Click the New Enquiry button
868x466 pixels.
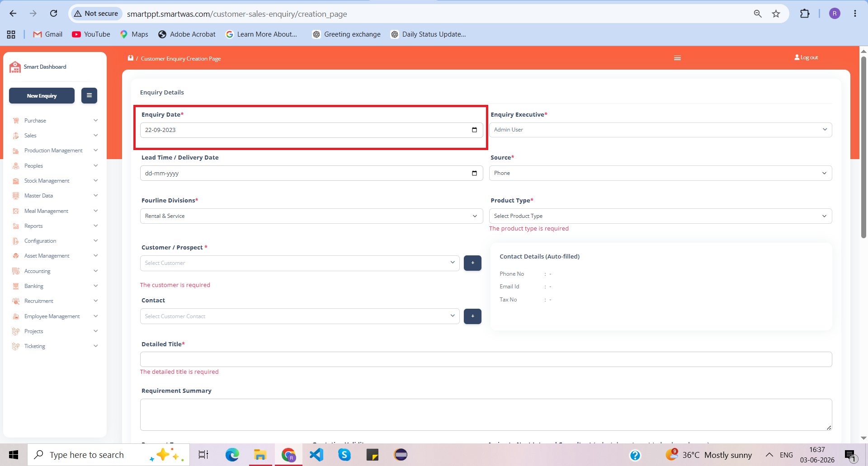(42, 96)
